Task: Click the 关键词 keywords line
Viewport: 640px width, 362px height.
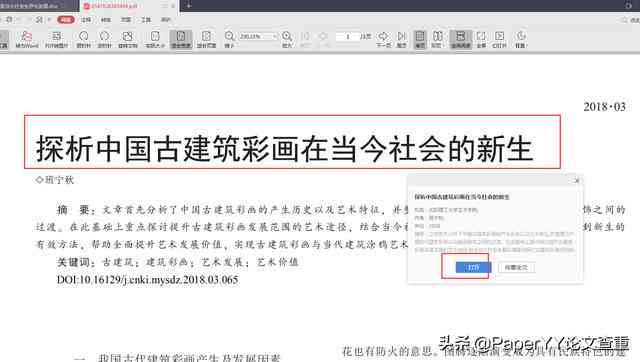Action: [178, 262]
